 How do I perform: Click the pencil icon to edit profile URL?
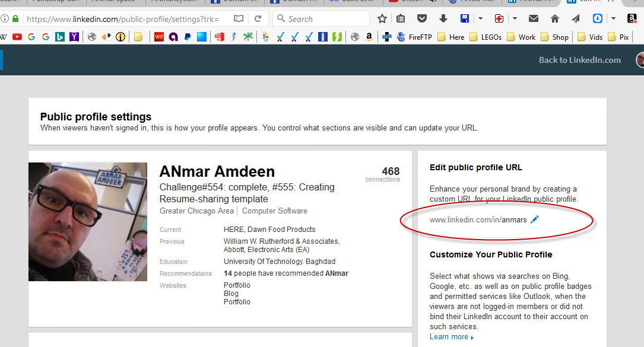535,219
